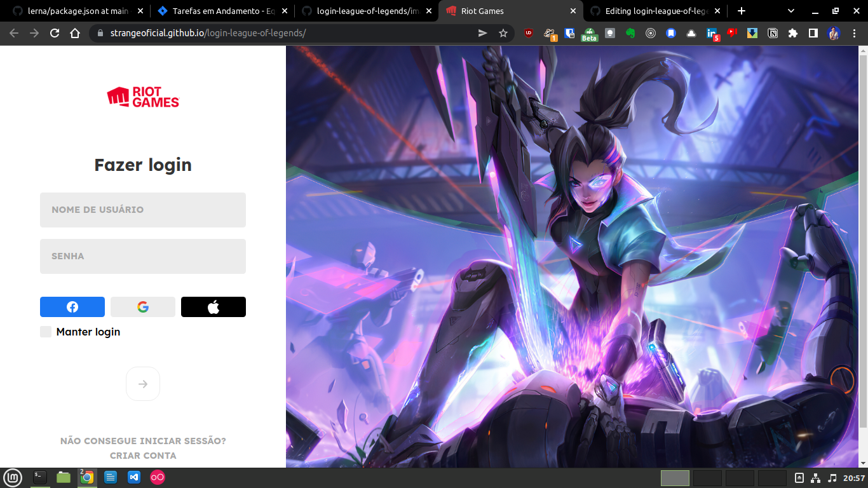Open the pink circular app in taskbar
Viewport: 868px width, 488px height.
click(x=157, y=477)
